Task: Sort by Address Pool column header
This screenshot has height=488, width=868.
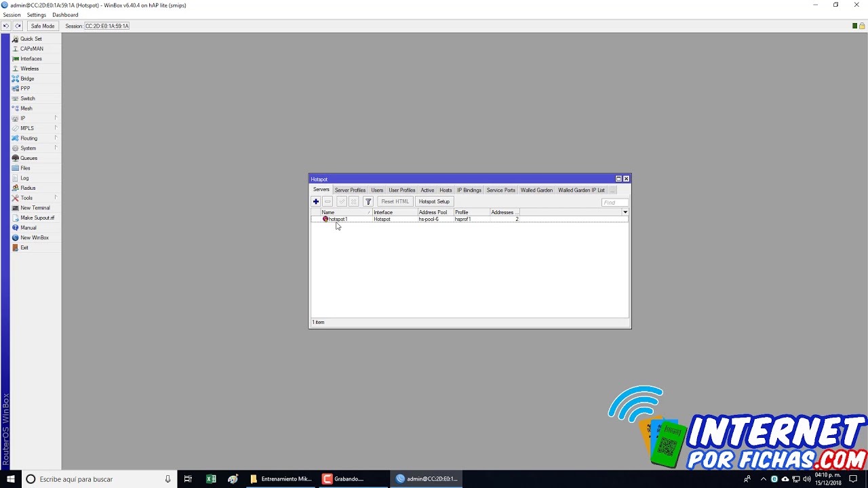Action: pyautogui.click(x=435, y=212)
